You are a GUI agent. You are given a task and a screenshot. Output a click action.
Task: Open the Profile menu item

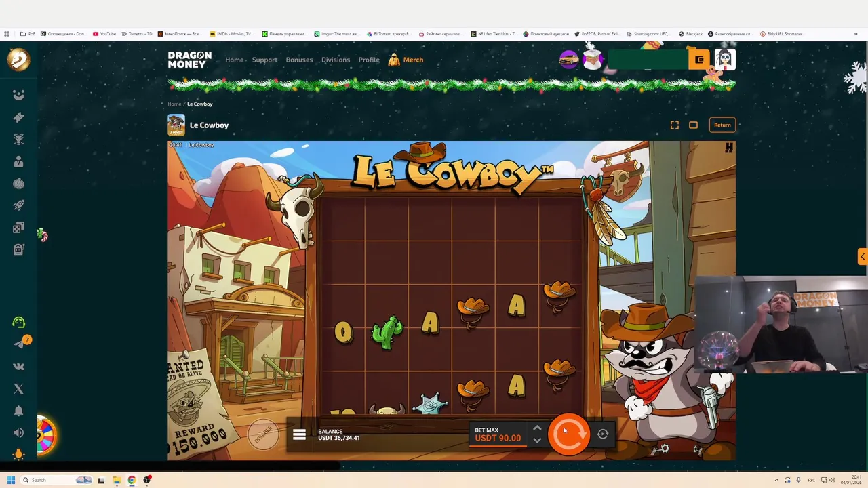pyautogui.click(x=369, y=60)
